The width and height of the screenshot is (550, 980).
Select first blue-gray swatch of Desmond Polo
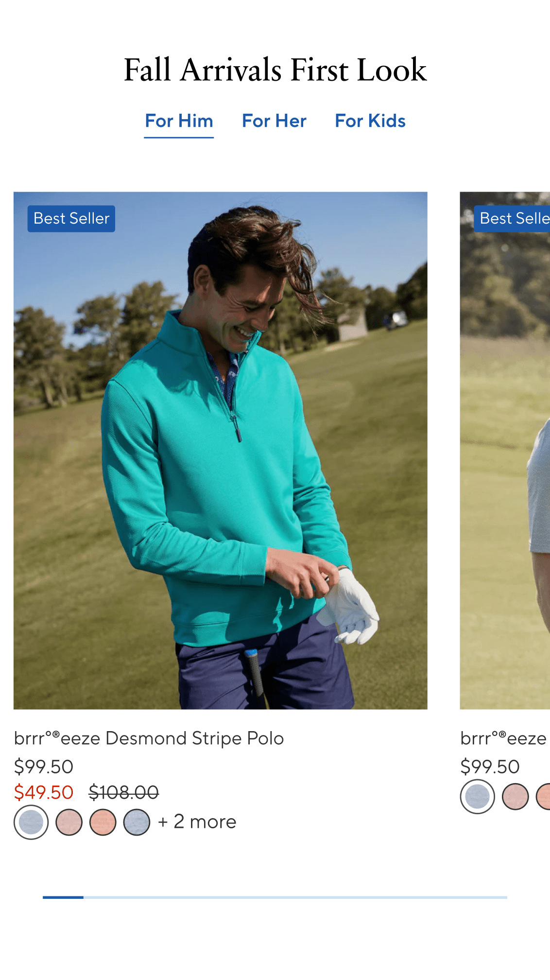tap(31, 822)
